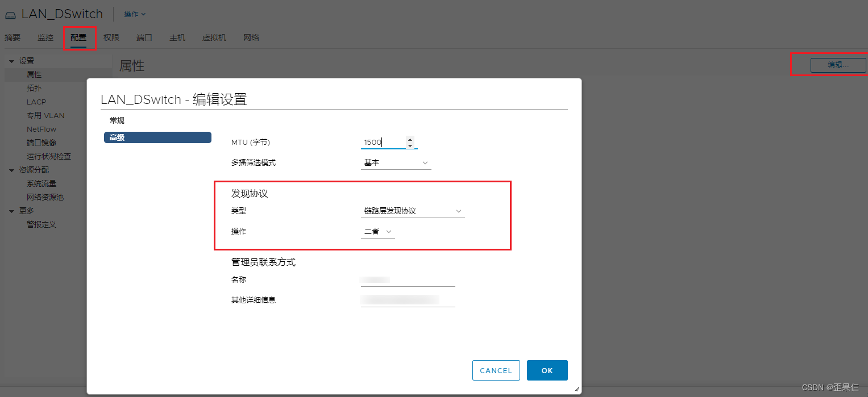Screen dimensions: 868x397
Task: Click the distributed switch icon beside LAN_DSwitch
Action: tap(11, 15)
